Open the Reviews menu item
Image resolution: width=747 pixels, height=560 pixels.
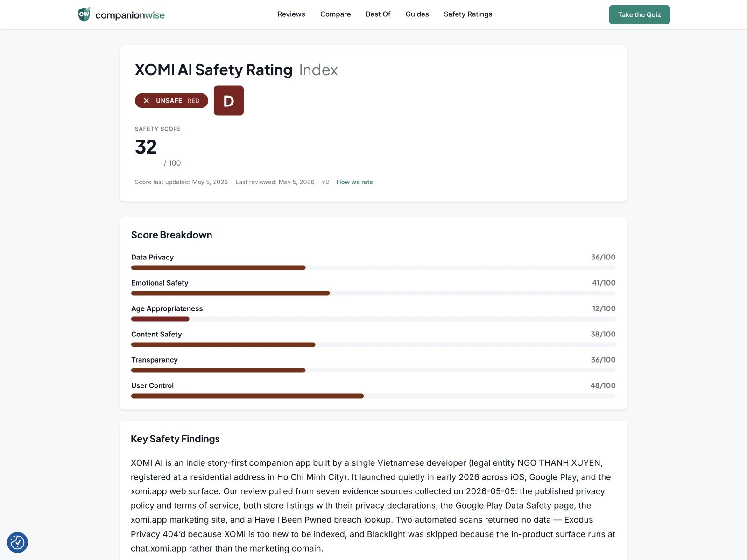[x=291, y=14]
